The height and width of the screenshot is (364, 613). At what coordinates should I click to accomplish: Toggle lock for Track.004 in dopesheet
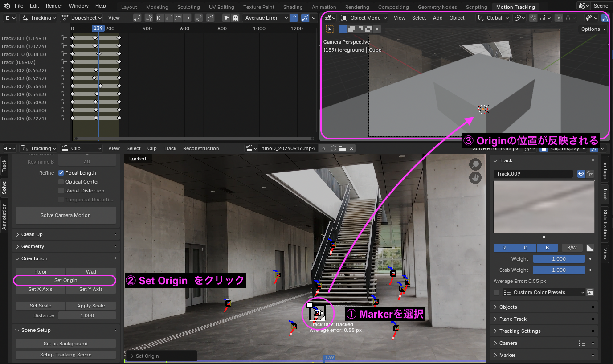(x=65, y=119)
